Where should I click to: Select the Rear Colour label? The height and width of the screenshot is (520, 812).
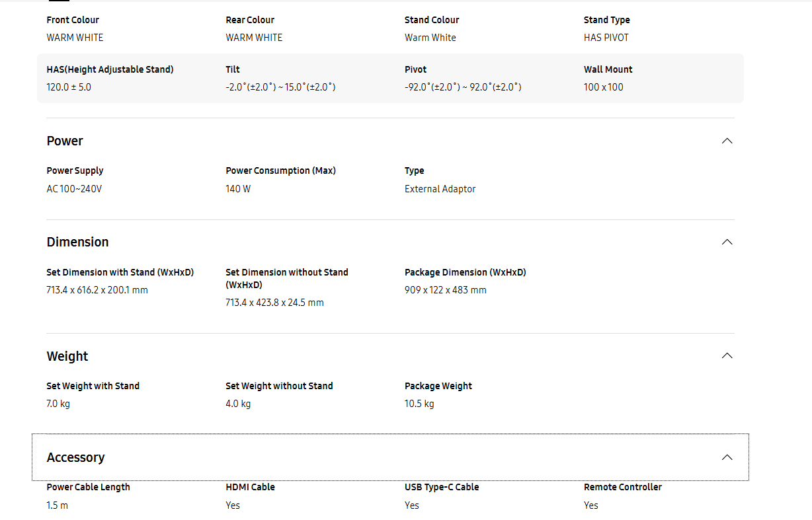pos(250,20)
